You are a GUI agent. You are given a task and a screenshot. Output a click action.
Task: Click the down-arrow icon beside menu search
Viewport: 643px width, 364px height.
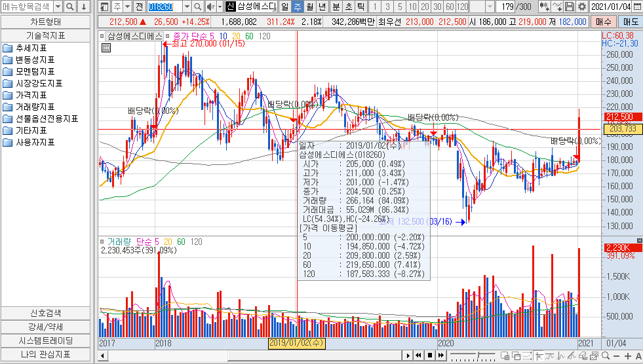[x=83, y=7]
